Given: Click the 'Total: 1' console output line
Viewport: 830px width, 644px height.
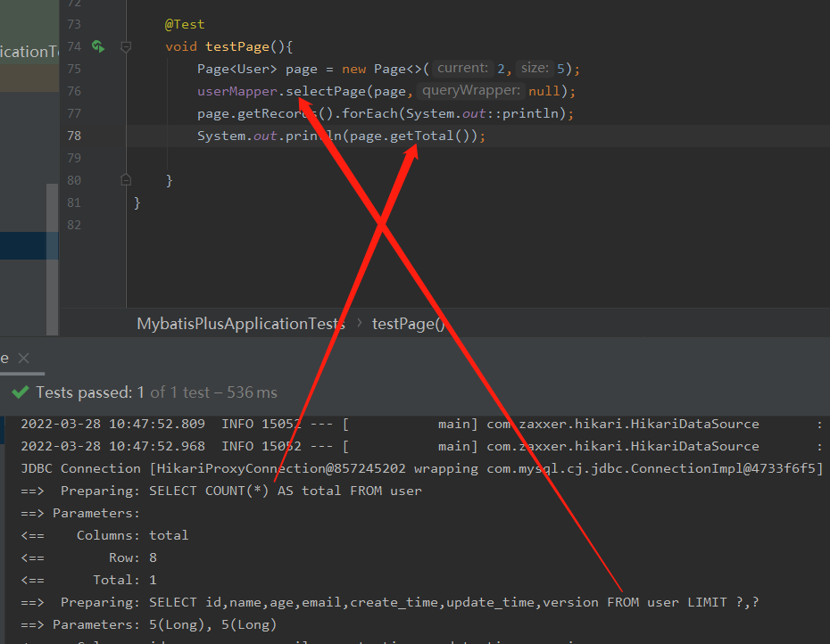Looking at the screenshot, I should tap(89, 580).
